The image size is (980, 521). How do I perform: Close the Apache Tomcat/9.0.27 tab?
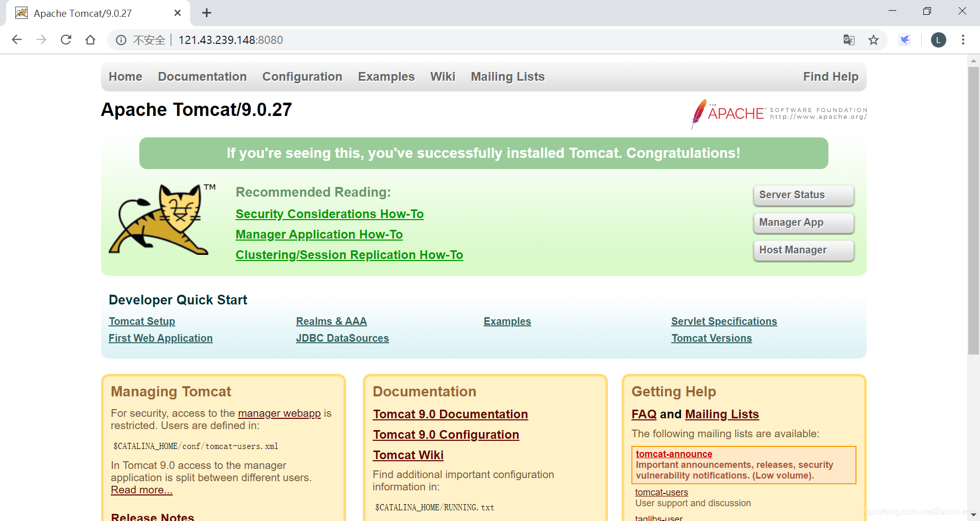pos(178,13)
